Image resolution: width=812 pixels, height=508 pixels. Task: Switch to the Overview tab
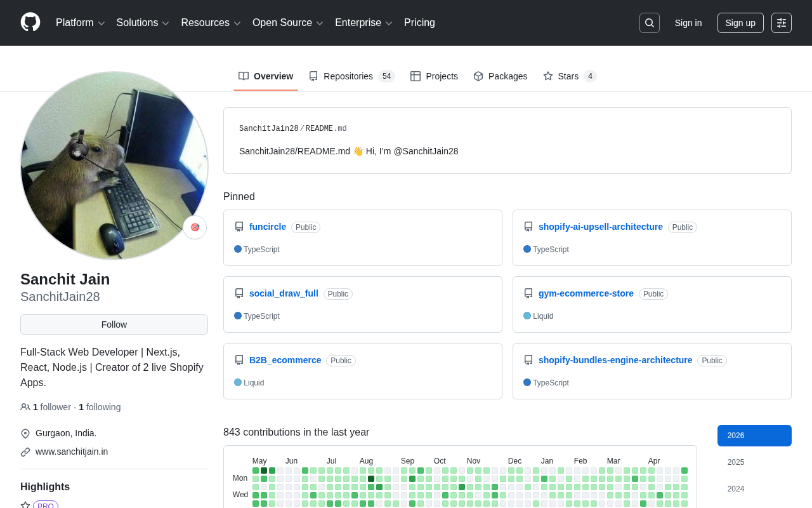(x=266, y=76)
